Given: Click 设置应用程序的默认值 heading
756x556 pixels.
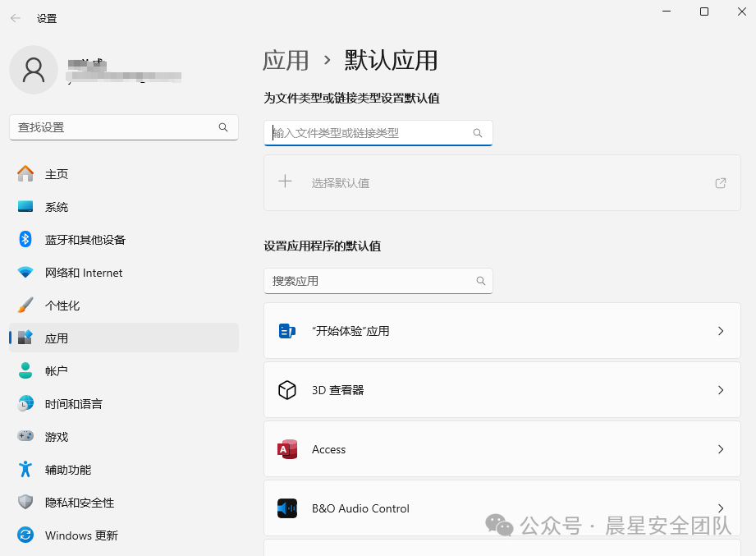Looking at the screenshot, I should (322, 246).
